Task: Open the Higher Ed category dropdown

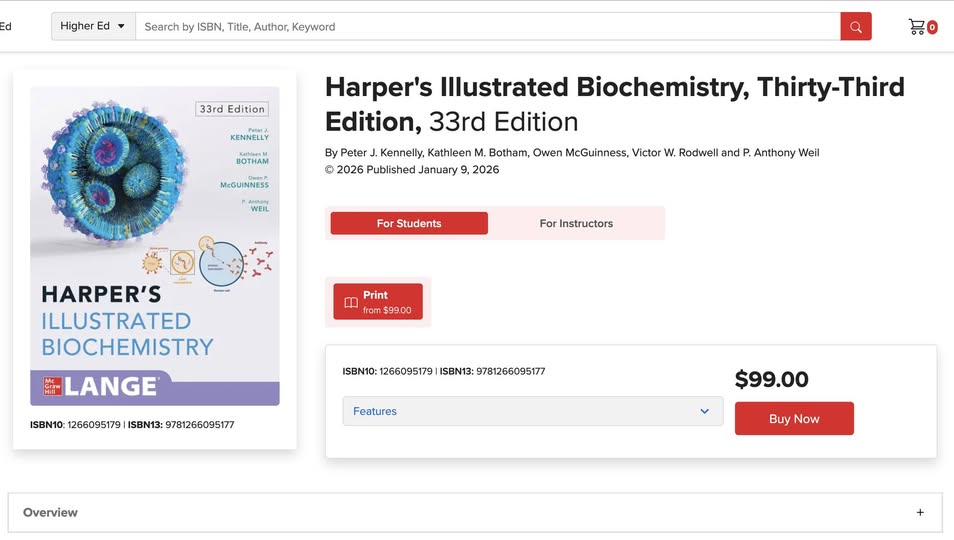Action: click(x=92, y=26)
